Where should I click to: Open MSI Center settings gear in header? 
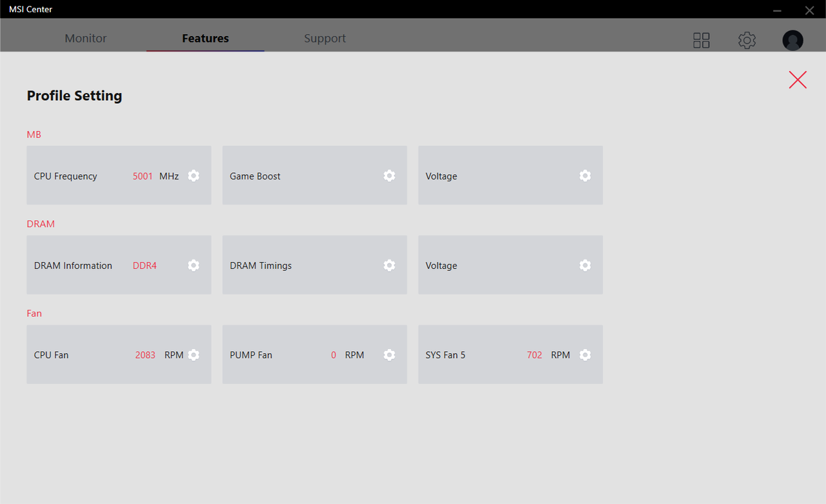pyautogui.click(x=747, y=41)
